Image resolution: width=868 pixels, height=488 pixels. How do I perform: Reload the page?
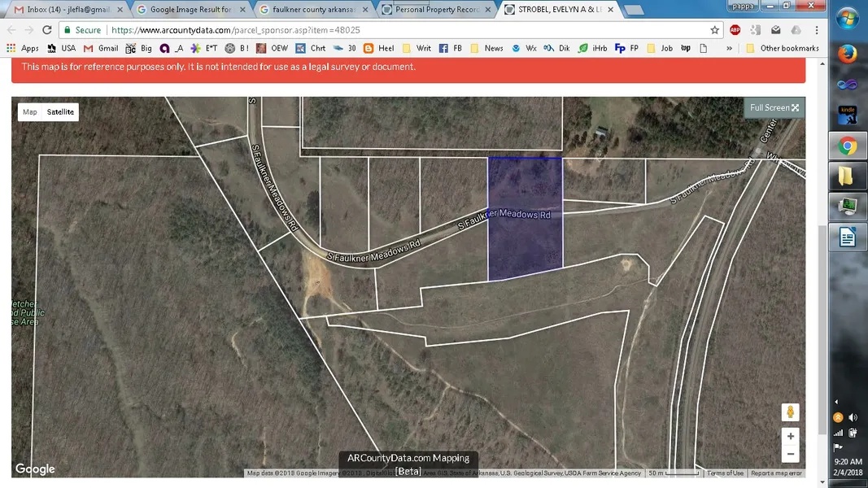(47, 30)
